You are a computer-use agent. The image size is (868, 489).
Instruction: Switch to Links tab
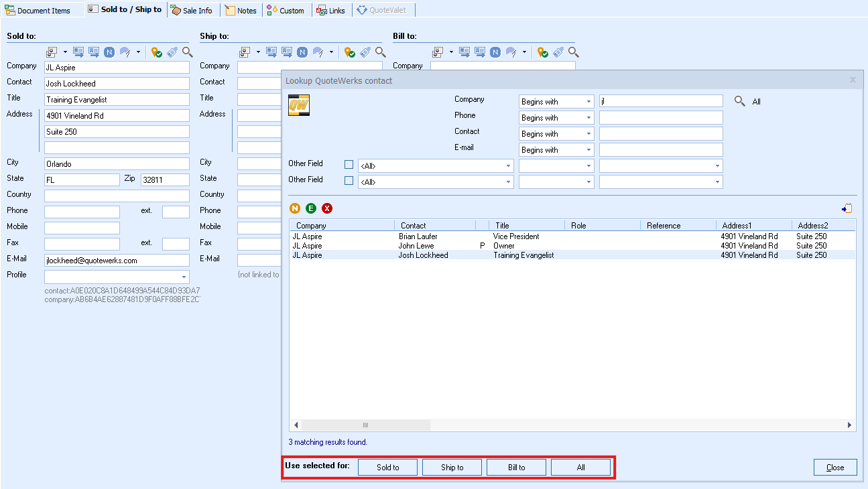coord(331,10)
